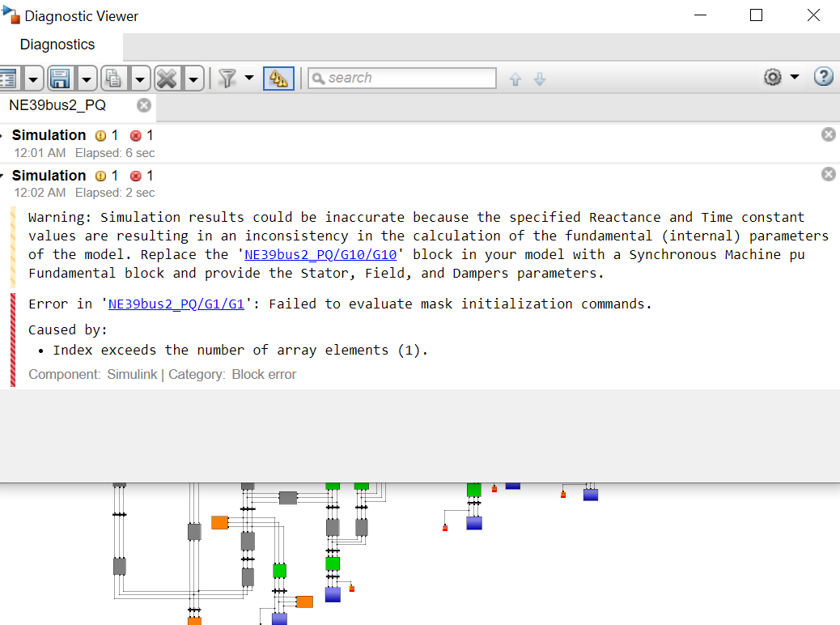840x625 pixels.
Task: Click the 'Category: Block error' text
Action: tap(232, 374)
